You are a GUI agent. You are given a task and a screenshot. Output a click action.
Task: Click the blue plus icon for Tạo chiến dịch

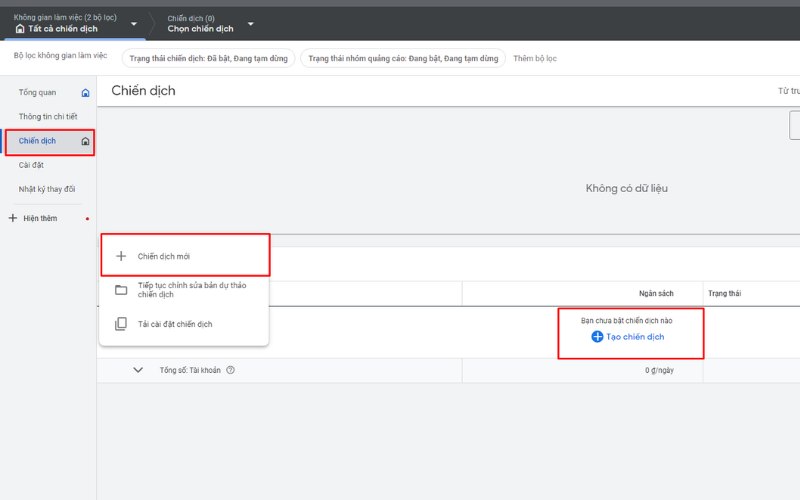pos(597,337)
